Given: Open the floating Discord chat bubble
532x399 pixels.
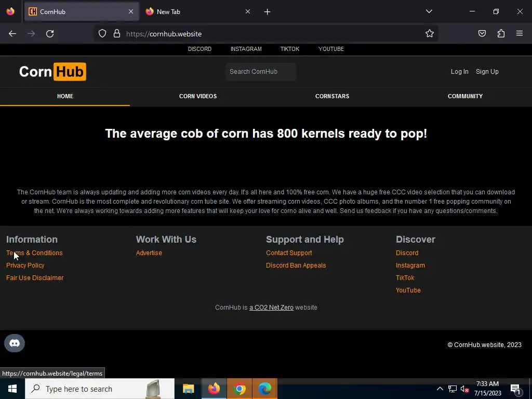Looking at the screenshot, I should (x=14, y=343).
